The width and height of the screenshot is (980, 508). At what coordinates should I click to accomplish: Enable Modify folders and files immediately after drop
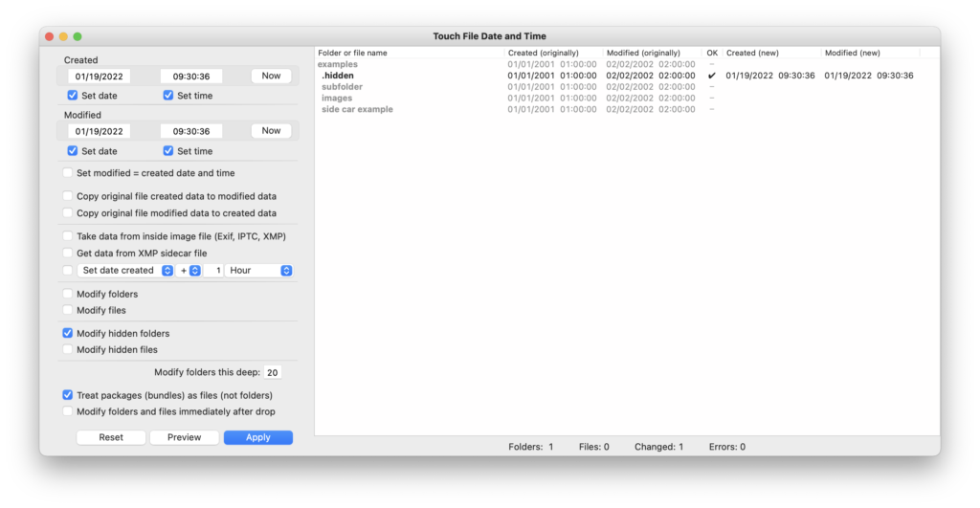point(68,411)
